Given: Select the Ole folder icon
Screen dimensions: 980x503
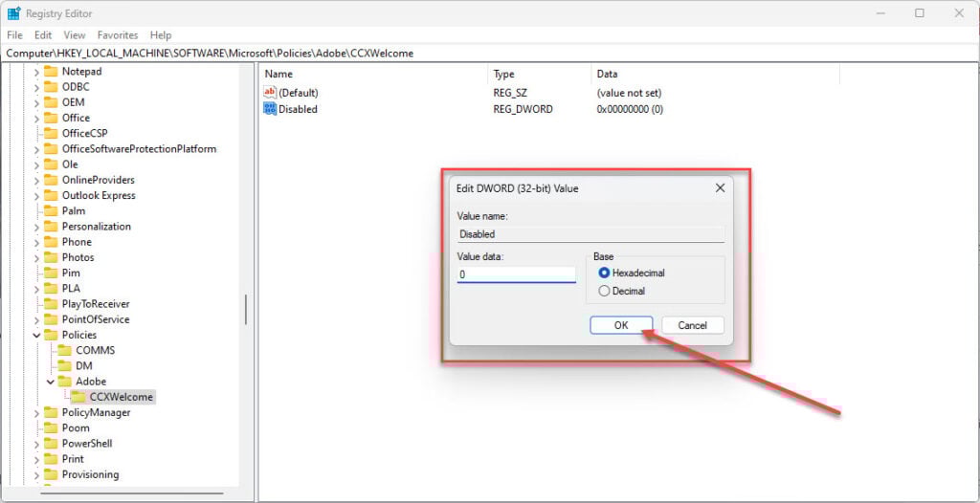Looking at the screenshot, I should pos(51,164).
